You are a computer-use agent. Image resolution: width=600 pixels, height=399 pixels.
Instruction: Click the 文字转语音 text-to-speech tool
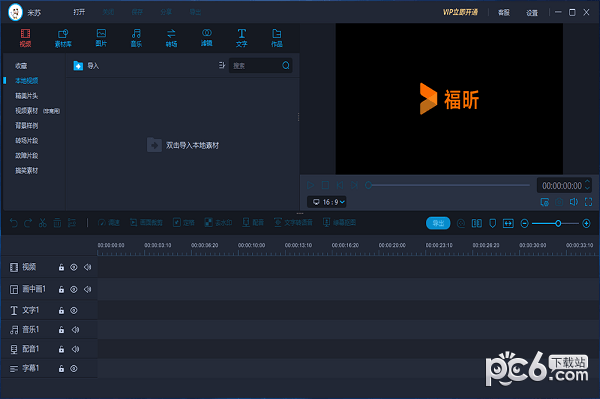click(293, 223)
